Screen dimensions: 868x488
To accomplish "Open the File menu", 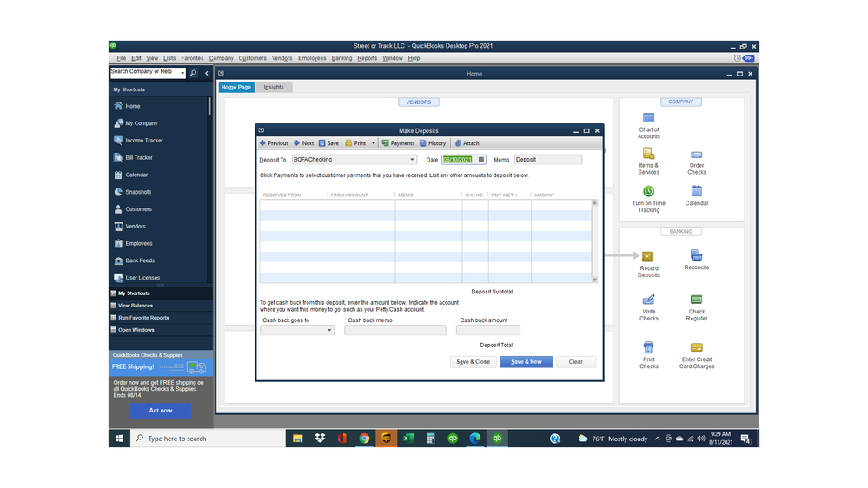I will 122,58.
